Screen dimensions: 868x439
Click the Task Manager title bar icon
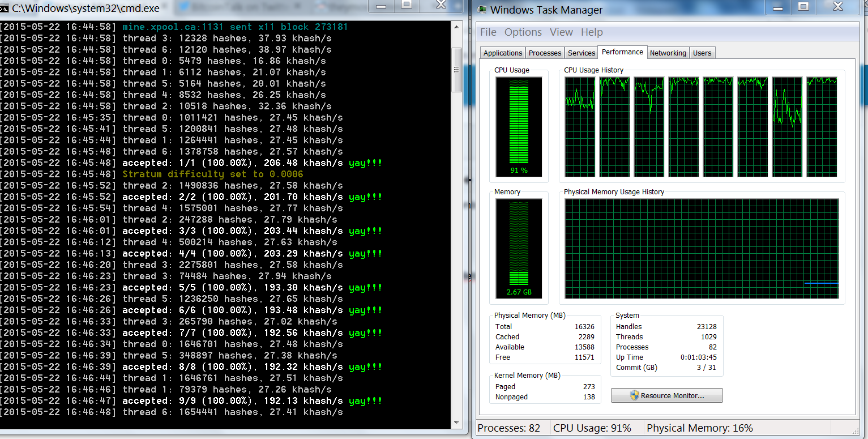(482, 10)
